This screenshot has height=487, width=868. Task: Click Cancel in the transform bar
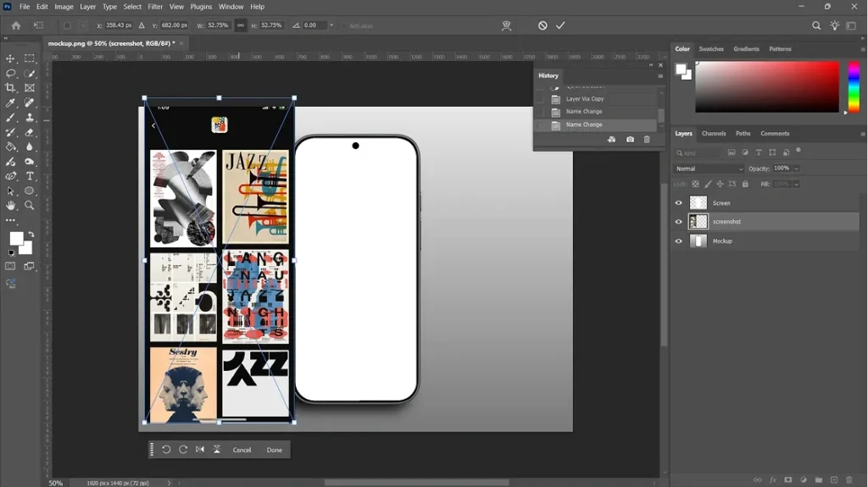tap(242, 450)
